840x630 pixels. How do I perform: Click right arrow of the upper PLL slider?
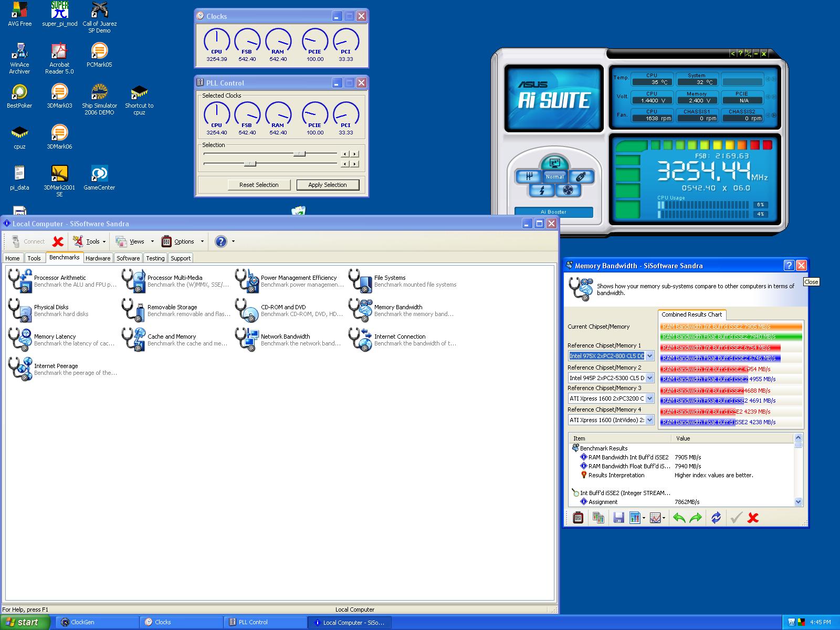click(x=355, y=154)
